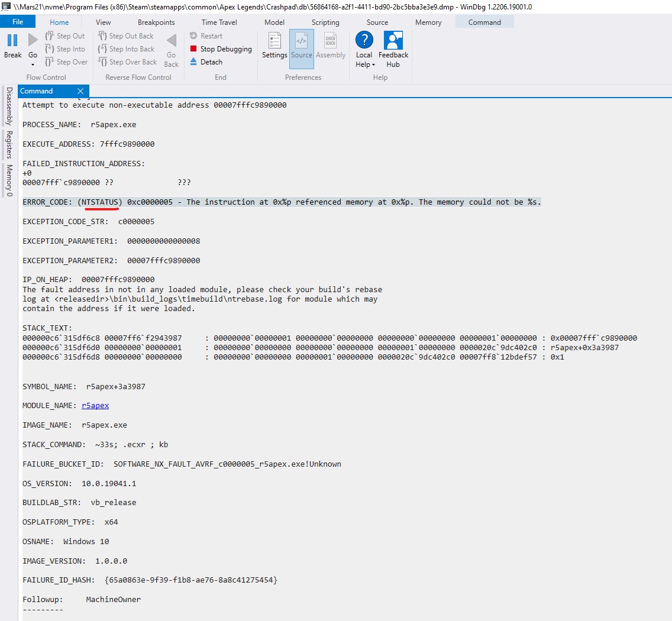The width and height of the screenshot is (672, 621).
Task: Open the File menu
Action: [x=18, y=21]
